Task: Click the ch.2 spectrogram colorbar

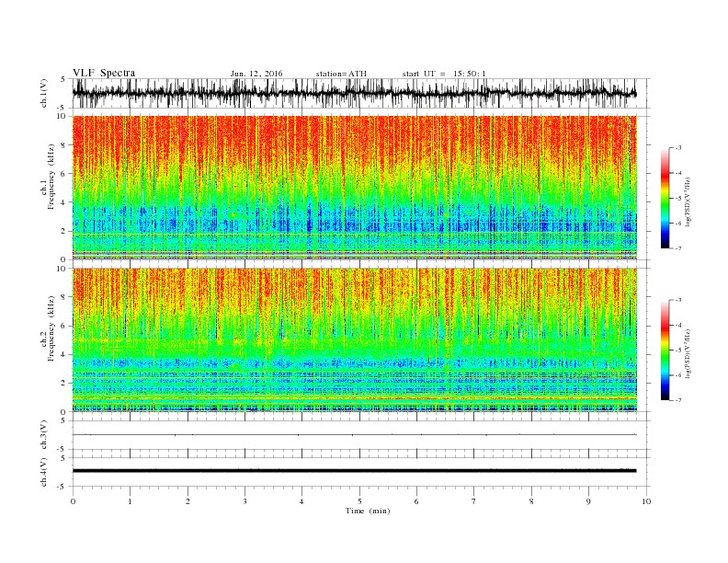Action: (x=665, y=350)
